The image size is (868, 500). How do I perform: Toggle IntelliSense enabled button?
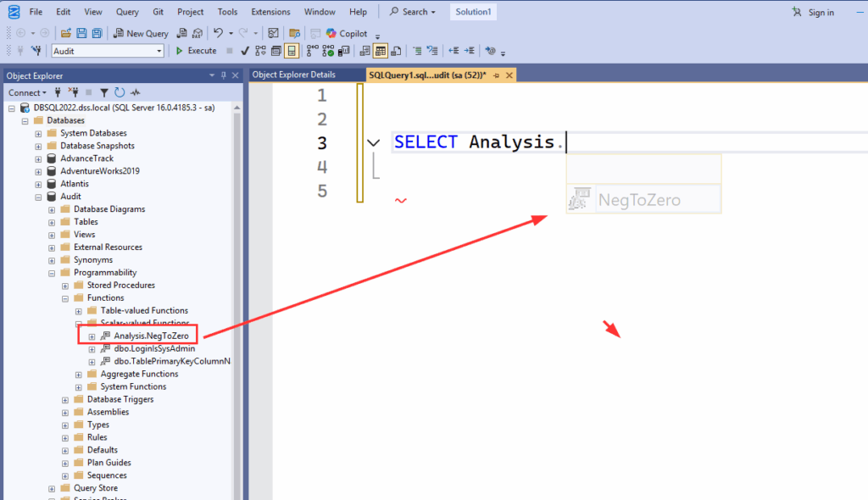(x=292, y=51)
